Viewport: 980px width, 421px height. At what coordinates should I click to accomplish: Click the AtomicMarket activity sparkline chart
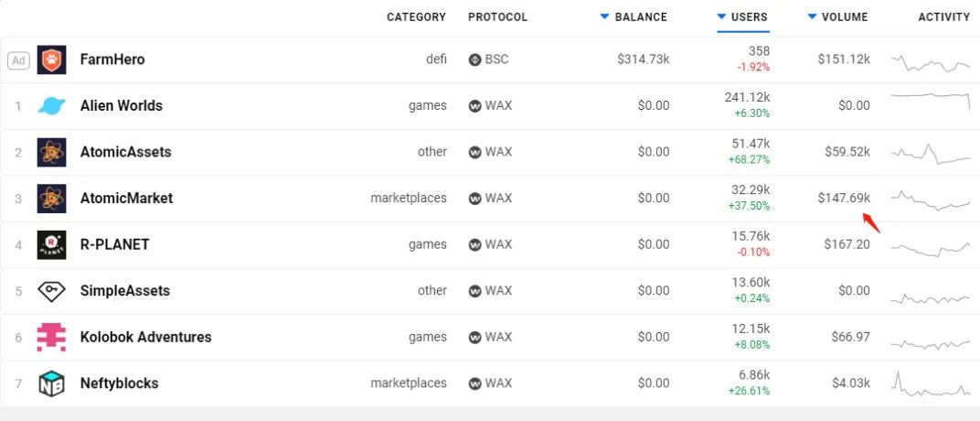pos(930,199)
